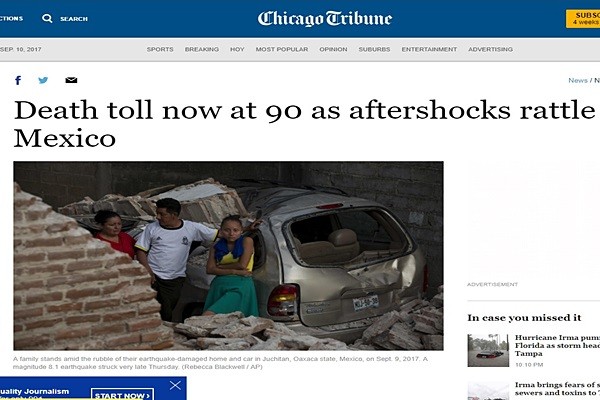The image size is (600, 400).
Task: Open Chicago Tribune logo homepage
Action: coord(324,18)
